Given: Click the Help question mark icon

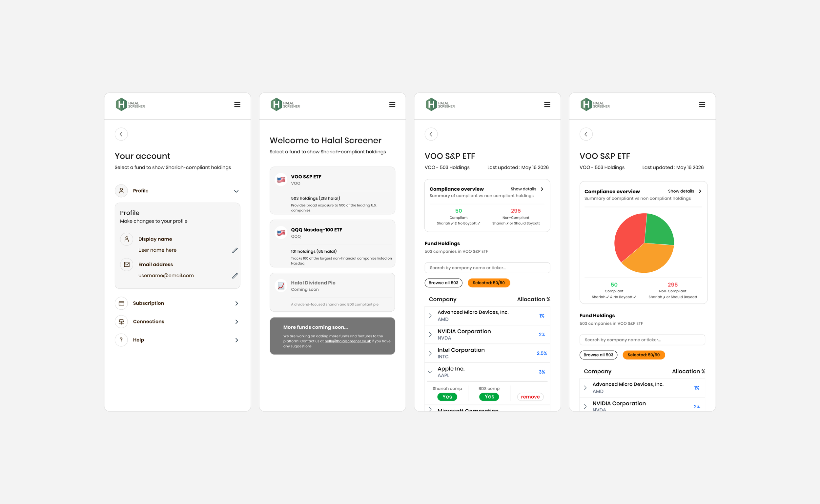Looking at the screenshot, I should tap(121, 340).
